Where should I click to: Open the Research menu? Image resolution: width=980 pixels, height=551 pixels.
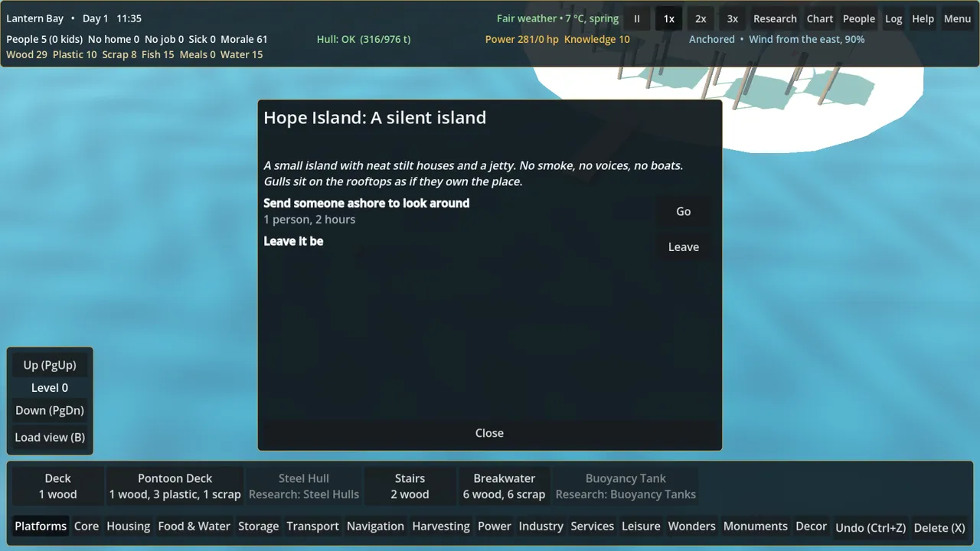tap(775, 18)
